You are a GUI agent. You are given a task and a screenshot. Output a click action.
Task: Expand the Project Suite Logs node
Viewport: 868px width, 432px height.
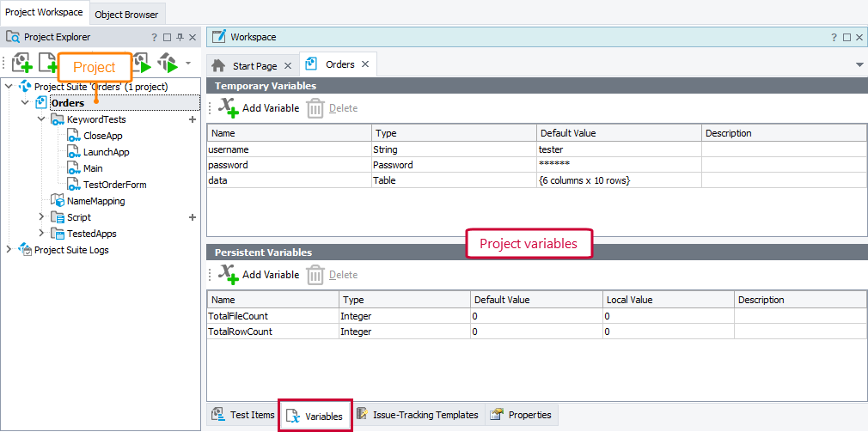pos(9,250)
